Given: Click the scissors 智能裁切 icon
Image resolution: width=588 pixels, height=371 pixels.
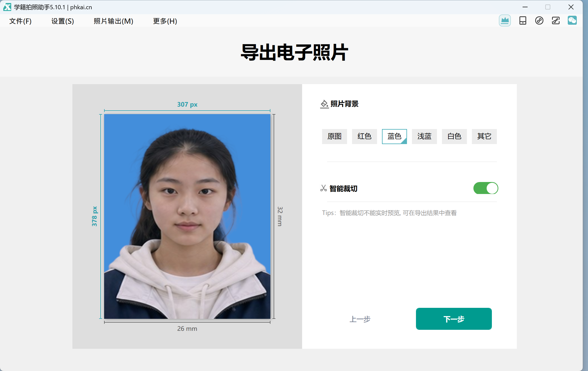Looking at the screenshot, I should coord(323,188).
